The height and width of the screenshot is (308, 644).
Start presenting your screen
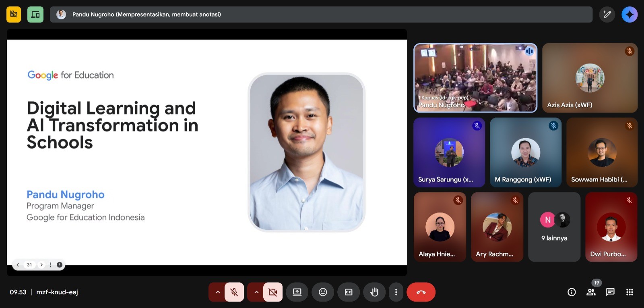(297, 292)
